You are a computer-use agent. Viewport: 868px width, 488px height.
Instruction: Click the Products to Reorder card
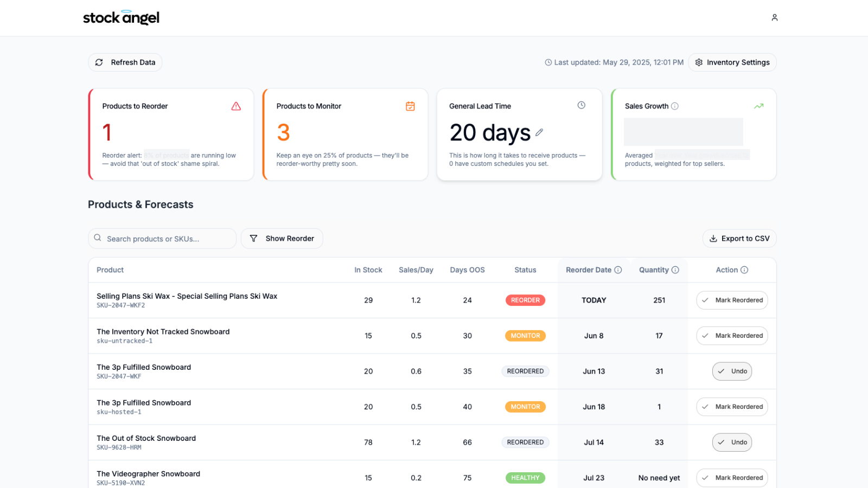pyautogui.click(x=171, y=134)
